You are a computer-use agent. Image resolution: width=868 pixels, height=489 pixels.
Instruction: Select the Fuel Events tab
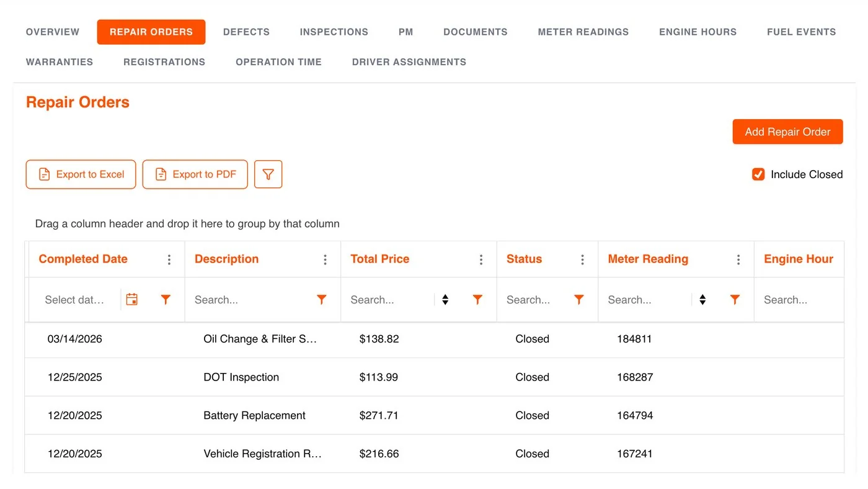(802, 32)
